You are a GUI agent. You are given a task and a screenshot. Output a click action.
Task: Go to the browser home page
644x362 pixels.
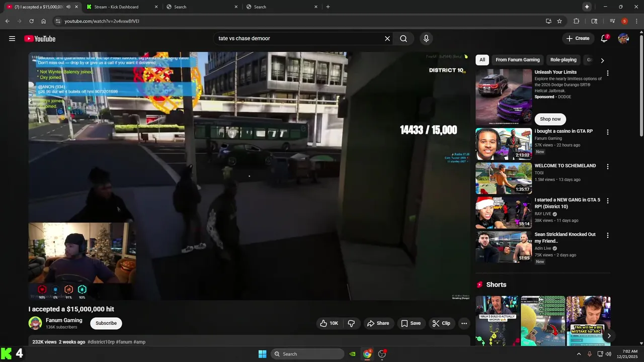point(44,21)
